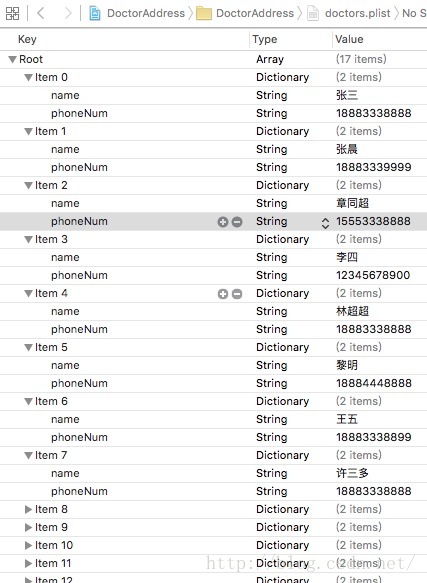The width and height of the screenshot is (427, 583).
Task: Collapse Item 7 dictionary
Action: (x=28, y=455)
